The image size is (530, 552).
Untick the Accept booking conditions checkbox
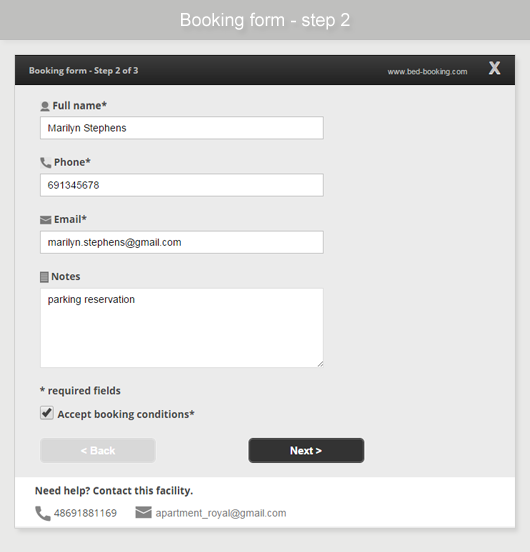47,413
